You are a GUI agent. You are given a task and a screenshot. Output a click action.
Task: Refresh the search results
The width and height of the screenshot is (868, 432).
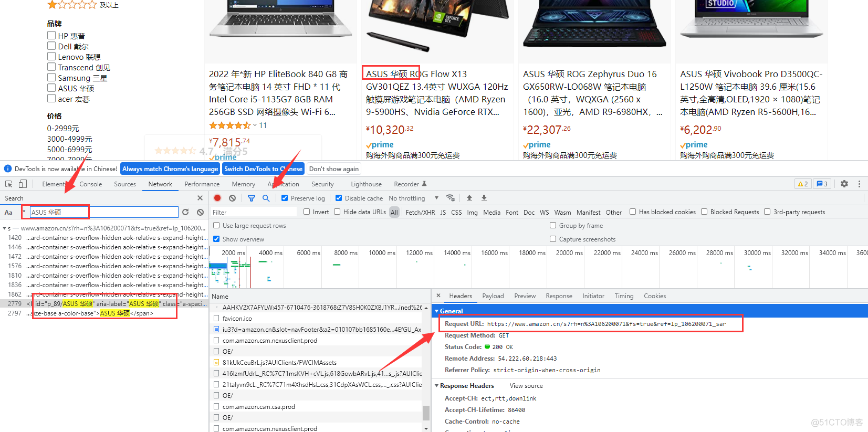click(185, 212)
